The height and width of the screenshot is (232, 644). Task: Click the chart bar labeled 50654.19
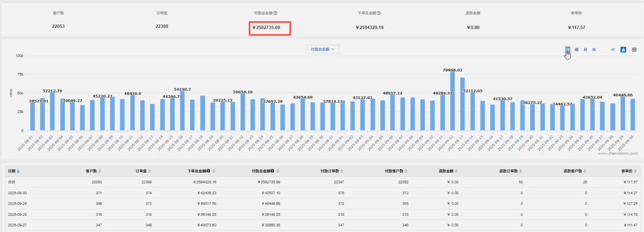242,112
